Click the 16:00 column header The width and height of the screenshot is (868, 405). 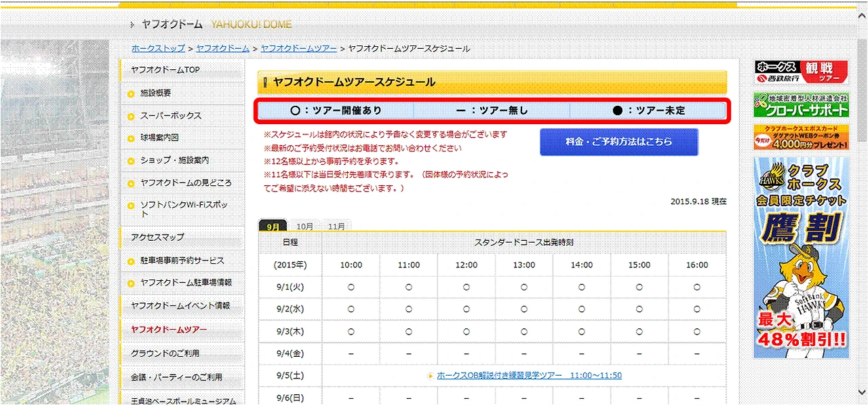697,265
